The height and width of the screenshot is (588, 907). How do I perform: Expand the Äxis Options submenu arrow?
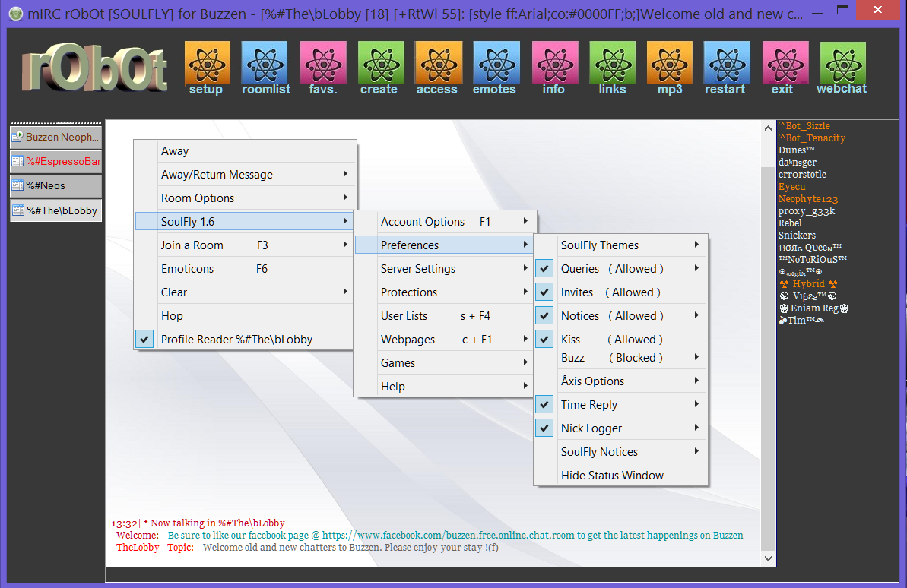click(x=696, y=381)
